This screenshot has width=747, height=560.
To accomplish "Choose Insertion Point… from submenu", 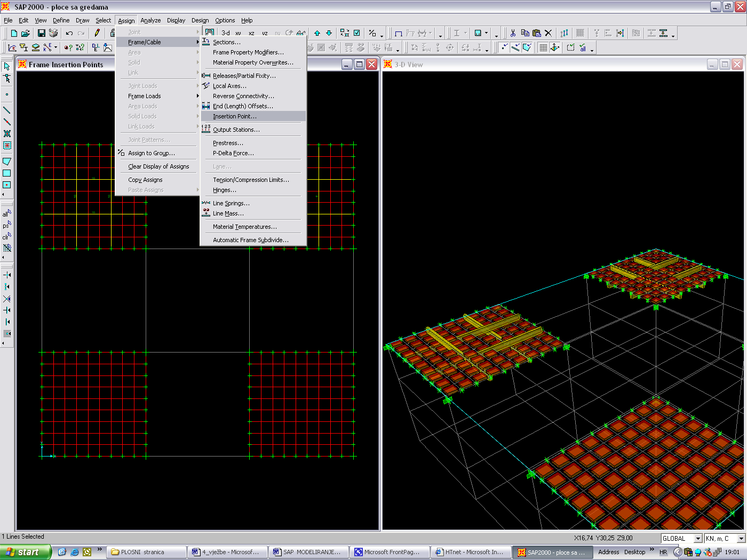I will pyautogui.click(x=253, y=116).
